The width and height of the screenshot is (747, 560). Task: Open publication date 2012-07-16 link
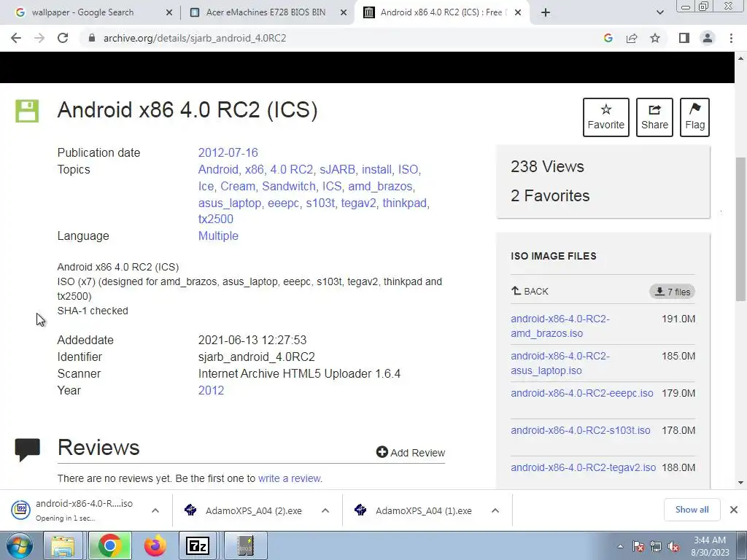pyautogui.click(x=228, y=153)
